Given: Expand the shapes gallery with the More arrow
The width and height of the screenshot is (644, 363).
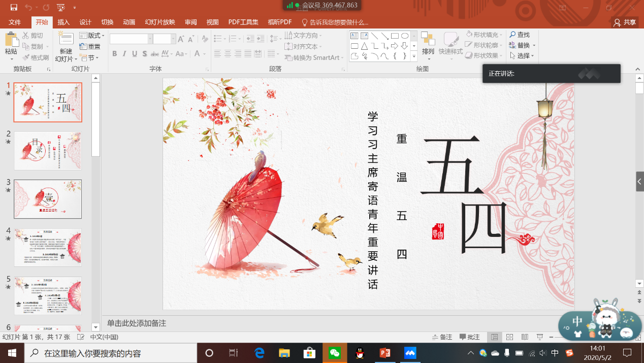Looking at the screenshot, I should (x=414, y=56).
